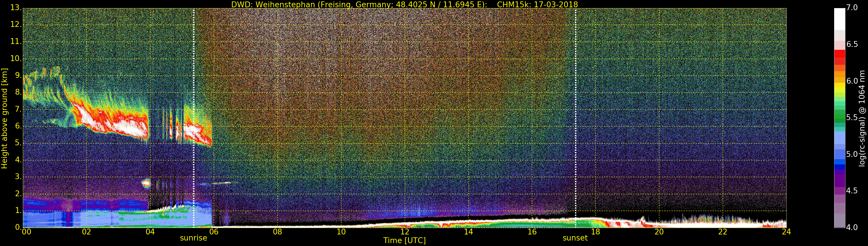Click the sunset label below the time axis
This screenshot has height=246, width=868.
[575, 238]
